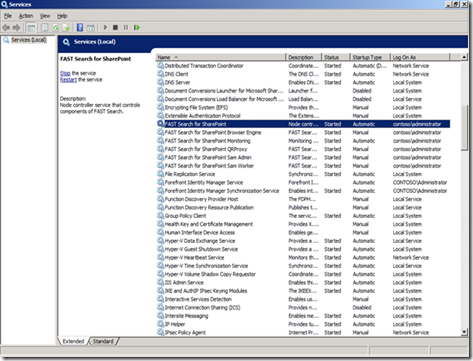Sort by the Description column header
This screenshot has height=361, width=473.
(x=303, y=57)
